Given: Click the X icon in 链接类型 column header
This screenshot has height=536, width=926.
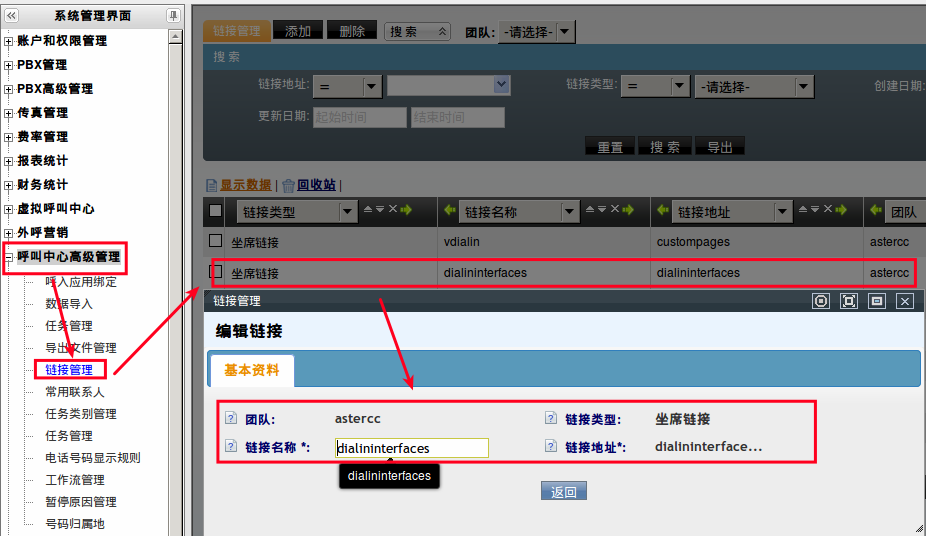Looking at the screenshot, I should (x=393, y=210).
